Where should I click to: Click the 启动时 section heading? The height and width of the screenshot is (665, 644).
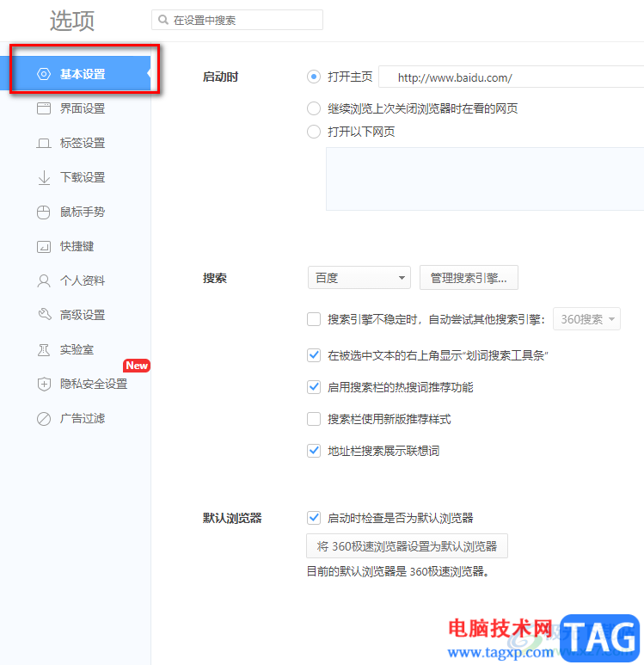pyautogui.click(x=220, y=77)
